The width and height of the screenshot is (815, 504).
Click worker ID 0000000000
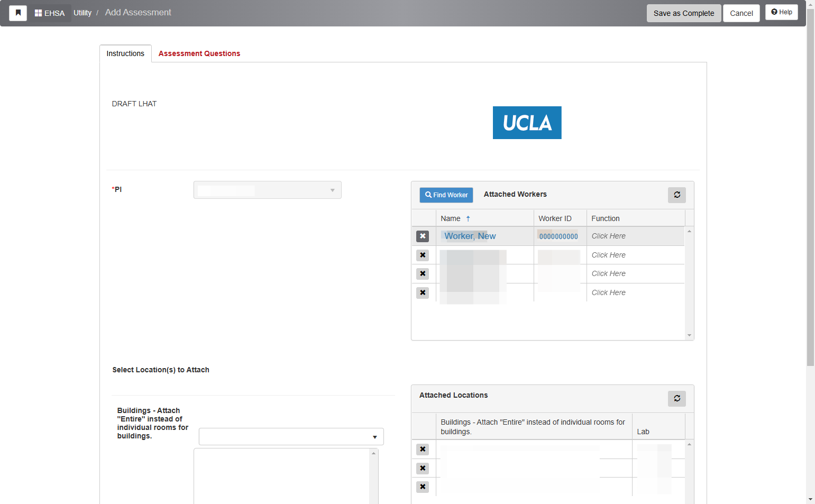tap(558, 237)
